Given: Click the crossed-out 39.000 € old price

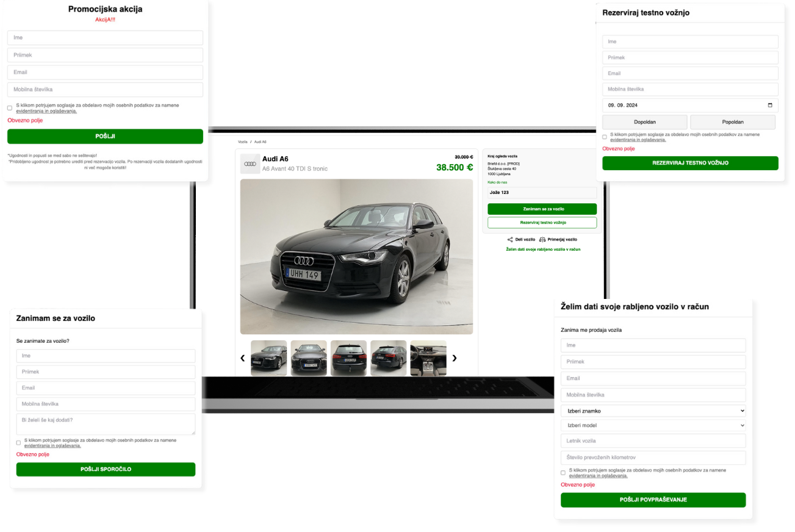Looking at the screenshot, I should 464,157.
